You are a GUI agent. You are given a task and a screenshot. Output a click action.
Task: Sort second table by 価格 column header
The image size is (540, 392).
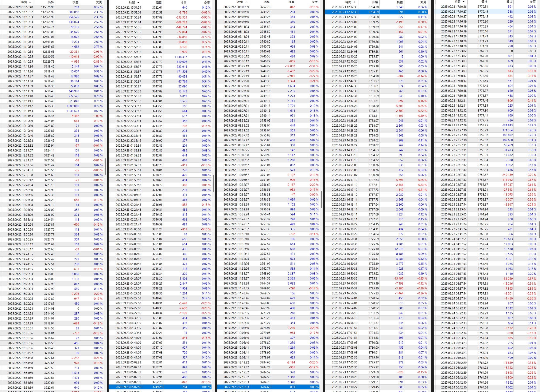159,2
